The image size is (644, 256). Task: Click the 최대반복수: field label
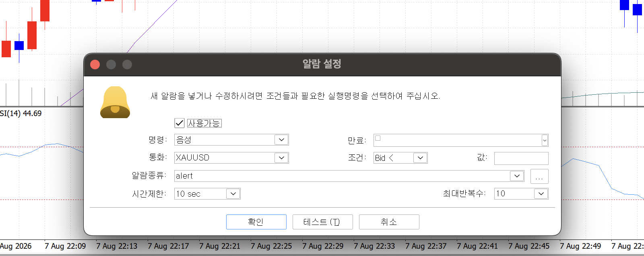(x=464, y=194)
